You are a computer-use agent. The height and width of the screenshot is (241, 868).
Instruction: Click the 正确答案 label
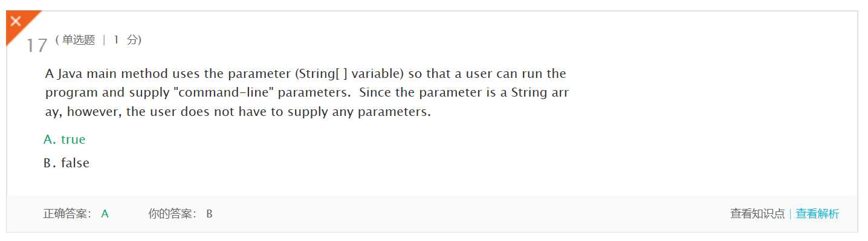pyautogui.click(x=67, y=214)
